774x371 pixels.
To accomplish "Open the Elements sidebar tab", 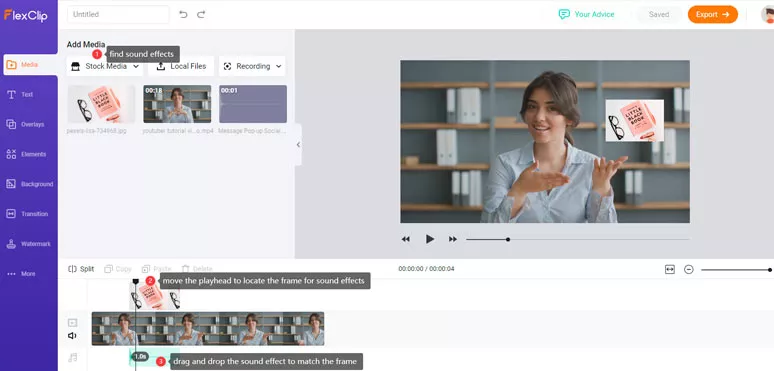I will (27, 154).
